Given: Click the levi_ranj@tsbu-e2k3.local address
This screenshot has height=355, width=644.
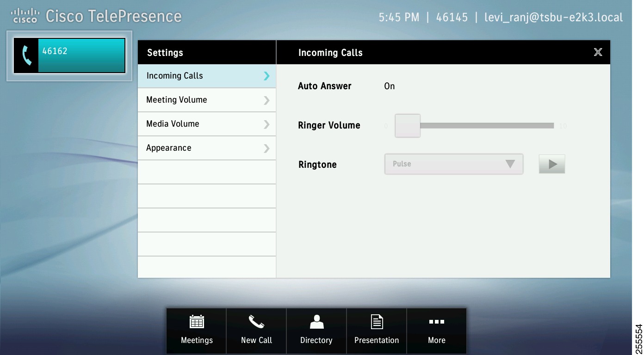Looking at the screenshot, I should 553,18.
